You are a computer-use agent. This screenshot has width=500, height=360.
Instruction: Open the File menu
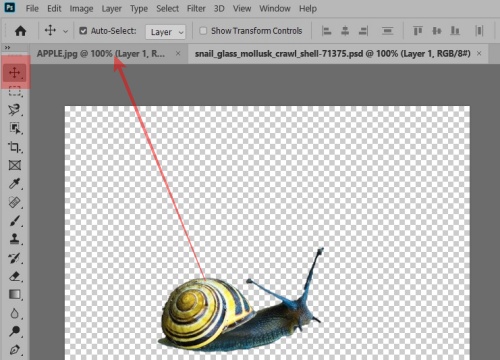point(32,8)
